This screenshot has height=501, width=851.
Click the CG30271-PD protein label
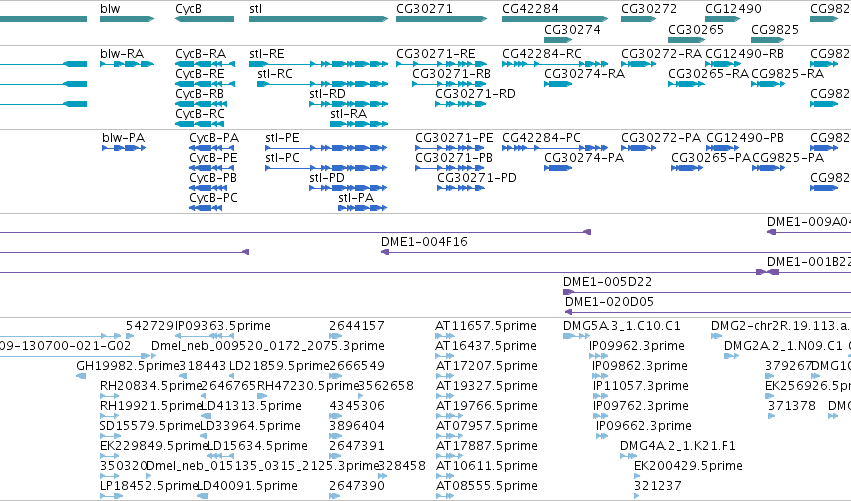(477, 178)
